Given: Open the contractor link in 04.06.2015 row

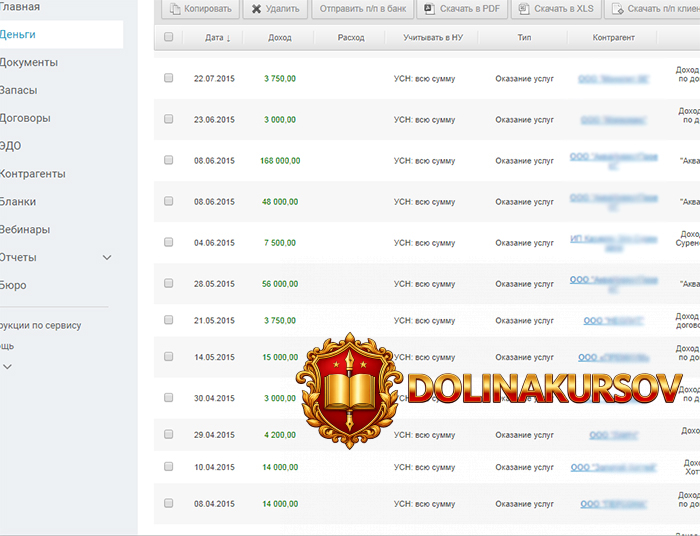Looking at the screenshot, I should 613,242.
